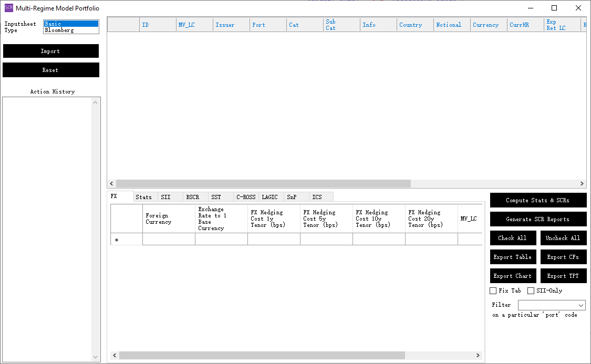
Task: Click Compute Stats & SCRs
Action: pos(537,200)
